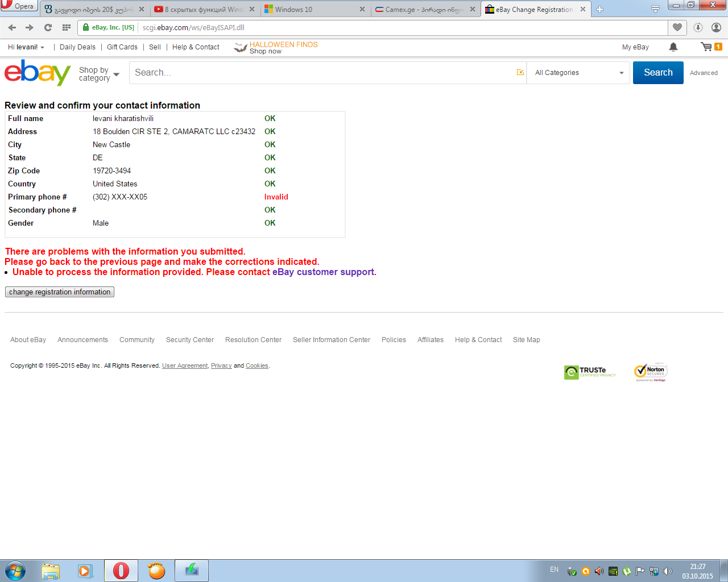The image size is (728, 582).
Task: Open Help & Contact in top bar
Action: click(196, 47)
